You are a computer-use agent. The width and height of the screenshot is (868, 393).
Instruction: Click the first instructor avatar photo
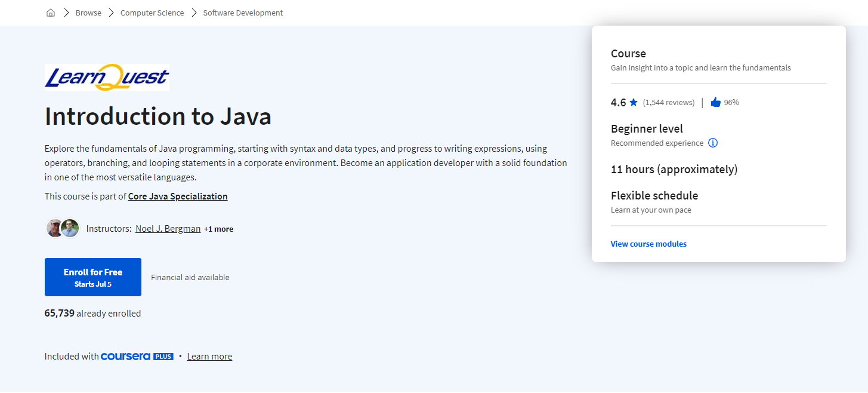(x=55, y=228)
